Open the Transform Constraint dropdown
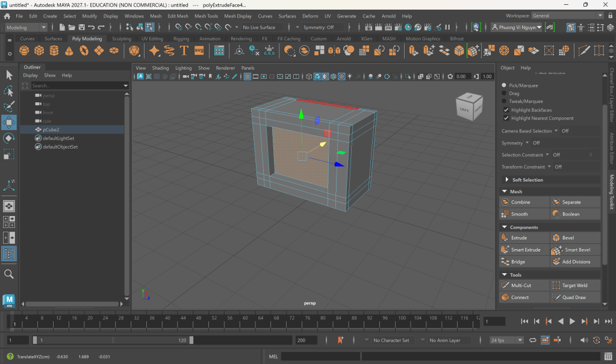This screenshot has width=616, height=364. [x=549, y=167]
